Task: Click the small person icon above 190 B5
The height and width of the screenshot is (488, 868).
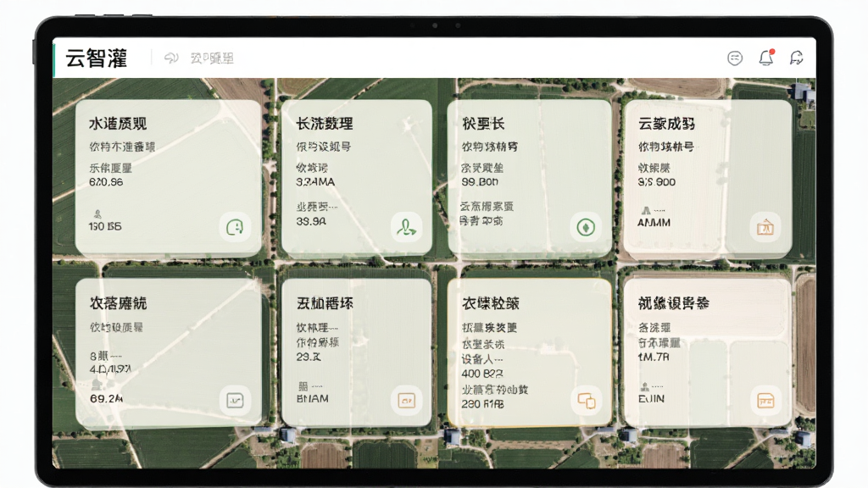Action: (x=97, y=213)
